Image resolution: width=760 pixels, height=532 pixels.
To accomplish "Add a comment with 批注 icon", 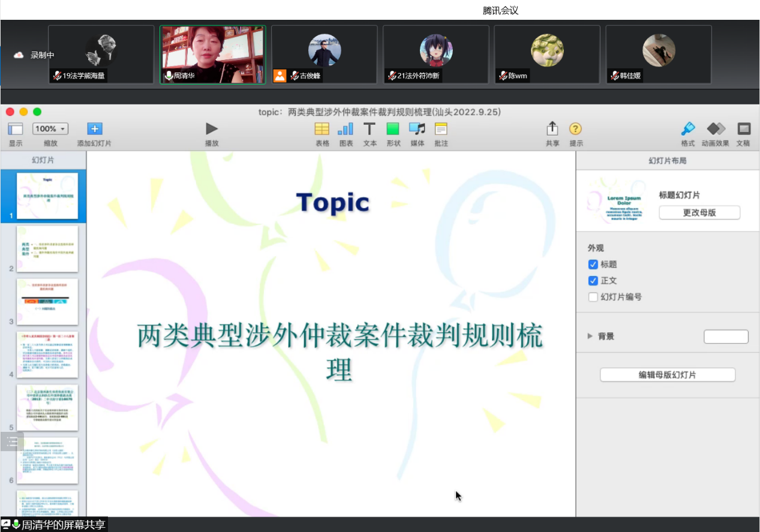I will coord(441,128).
